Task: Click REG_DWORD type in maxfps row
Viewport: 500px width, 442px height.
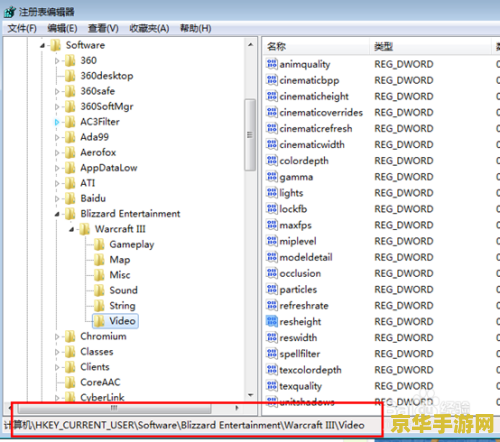Action: click(x=404, y=225)
